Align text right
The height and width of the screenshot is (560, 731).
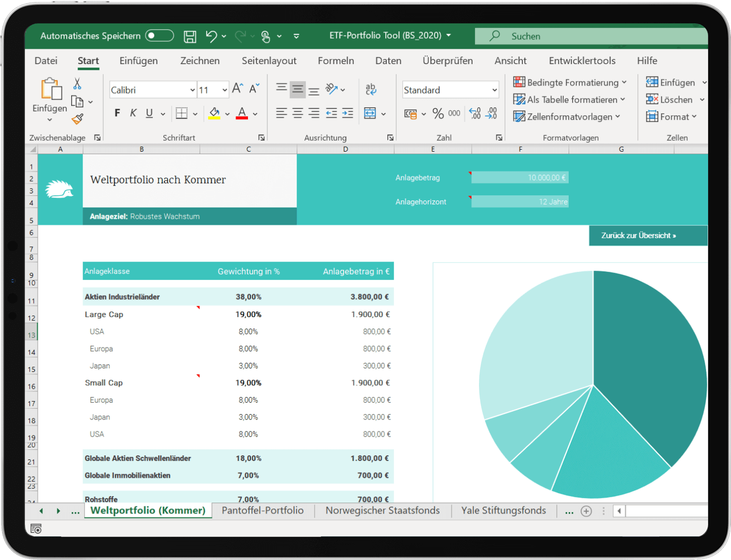point(314,113)
